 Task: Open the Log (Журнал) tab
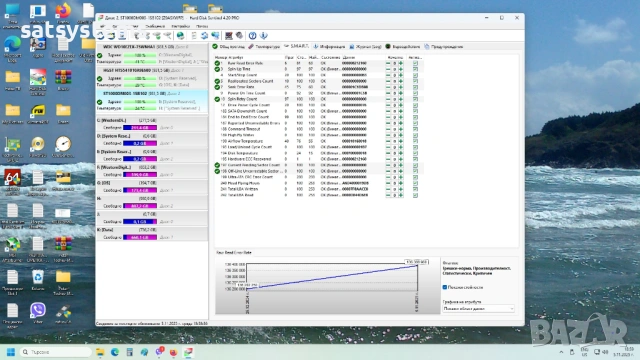(x=365, y=47)
